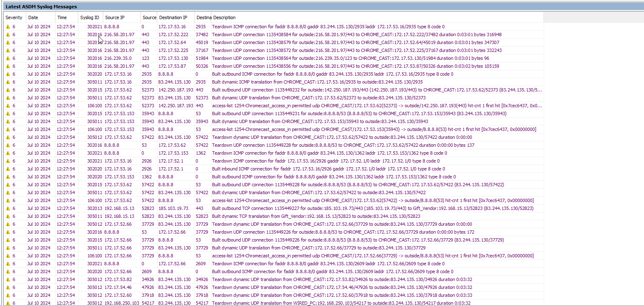Image resolution: width=644 pixels, height=306 pixels.
Task: Click the warning icon beside the Gift_Vendor TCP row
Action: click(7, 208)
